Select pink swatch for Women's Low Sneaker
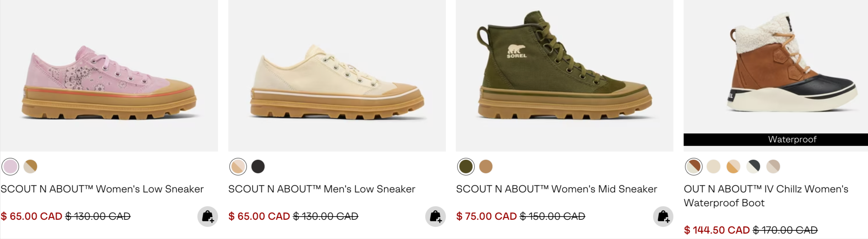Viewport: 868px width, 239px height. coord(10,167)
